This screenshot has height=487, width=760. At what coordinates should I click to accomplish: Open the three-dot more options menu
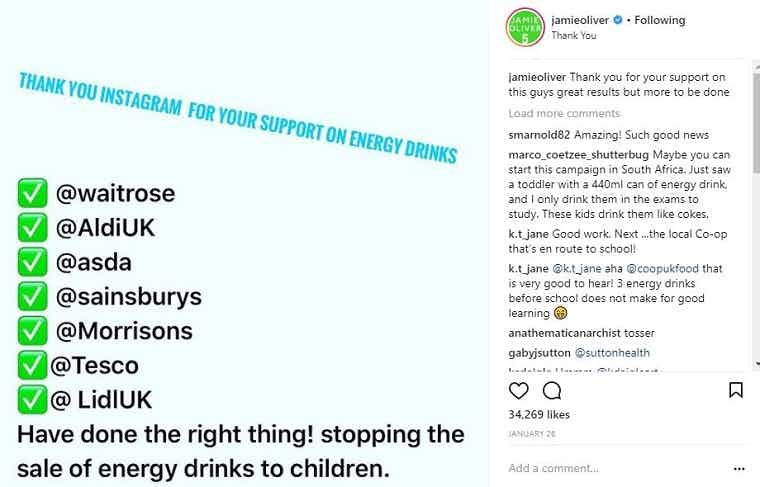click(x=739, y=467)
